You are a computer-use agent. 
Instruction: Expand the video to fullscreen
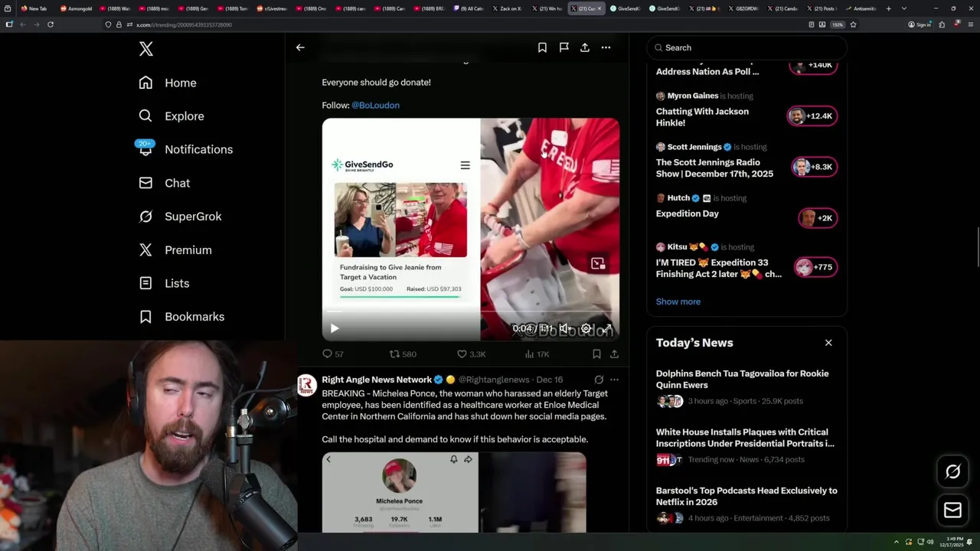point(606,328)
